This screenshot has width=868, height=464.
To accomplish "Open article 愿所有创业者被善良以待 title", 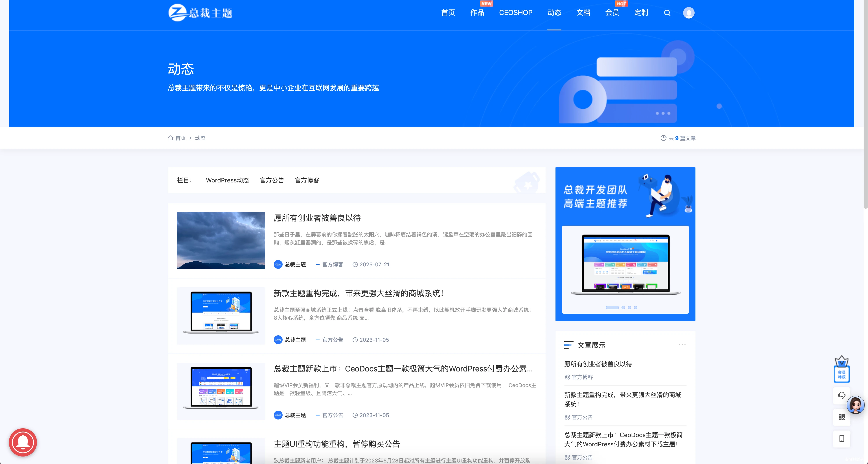I will pos(317,218).
